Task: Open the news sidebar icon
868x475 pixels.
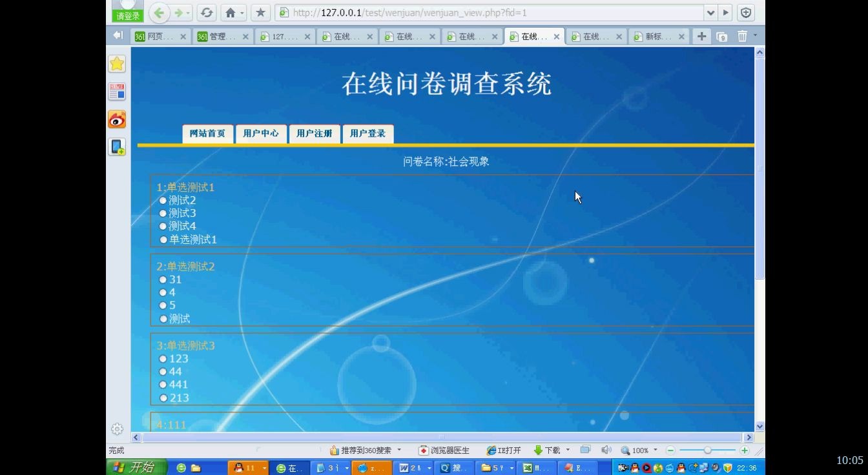Action: (x=117, y=92)
